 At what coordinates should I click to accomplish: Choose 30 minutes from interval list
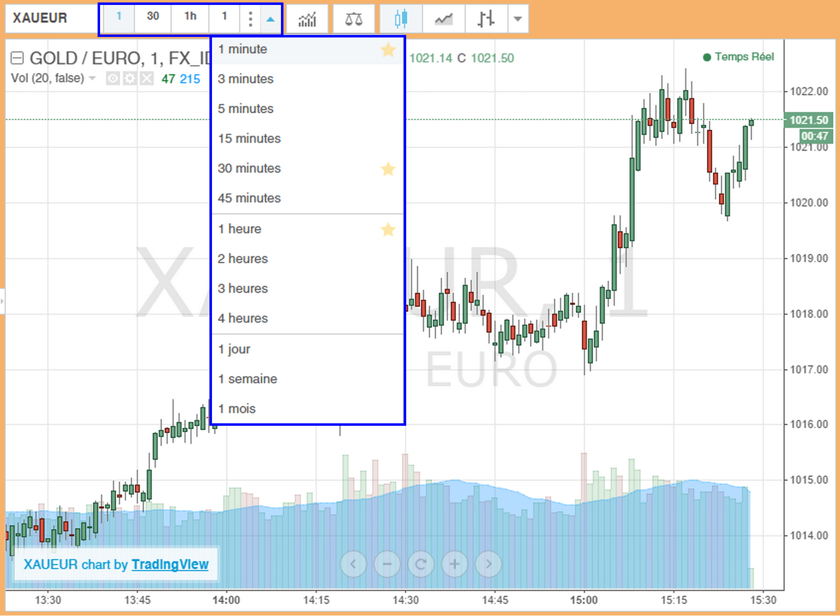click(308, 169)
